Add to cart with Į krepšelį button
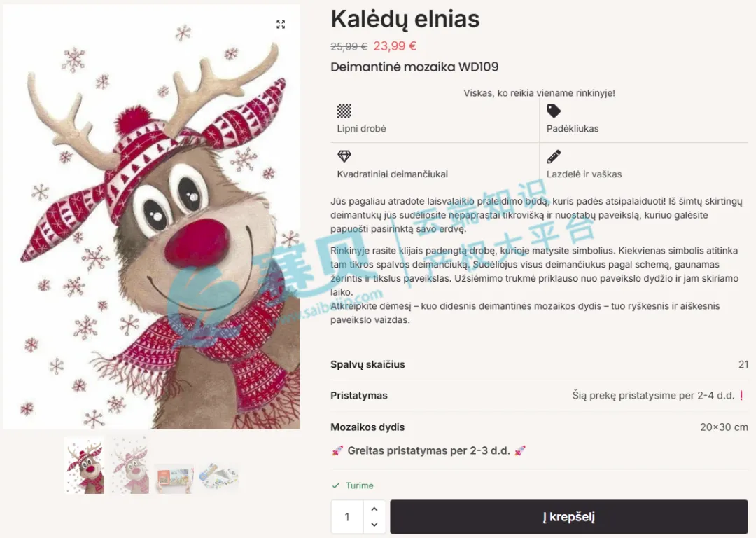This screenshot has height=538, width=756. 569,517
